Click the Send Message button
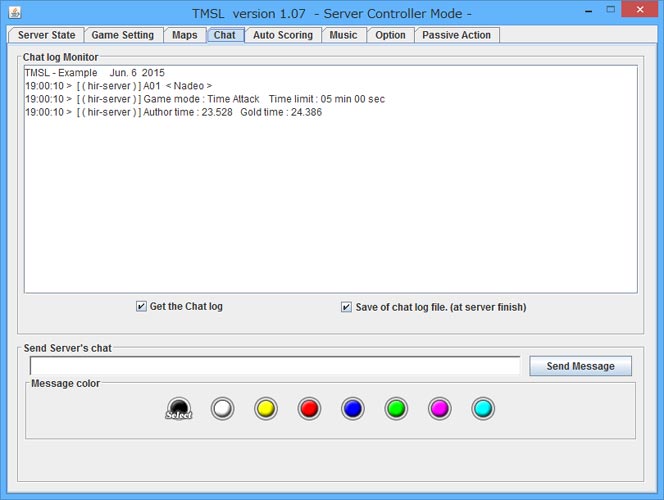Screen dimensions: 664x500 (580, 366)
